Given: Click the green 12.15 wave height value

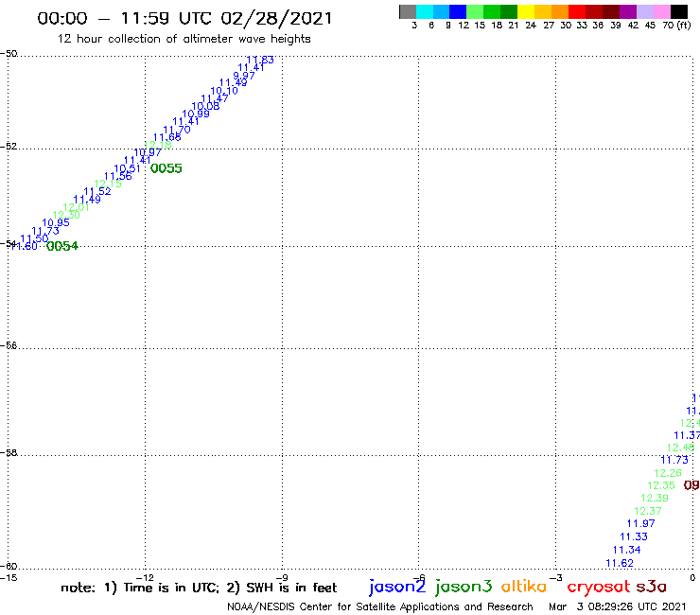Looking at the screenshot, I should [x=108, y=184].
